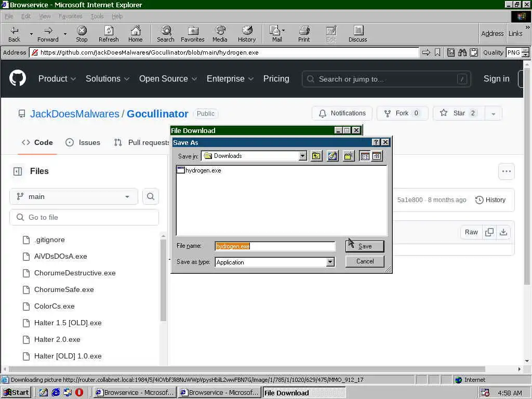Open the Back history dropdown arrow
Screen dimensions: 532x399
coord(31,34)
